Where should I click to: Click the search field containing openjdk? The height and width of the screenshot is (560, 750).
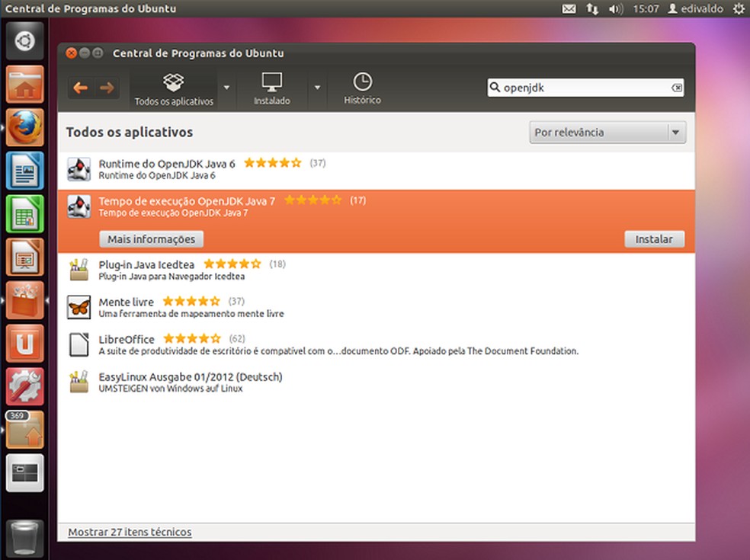[x=585, y=88]
